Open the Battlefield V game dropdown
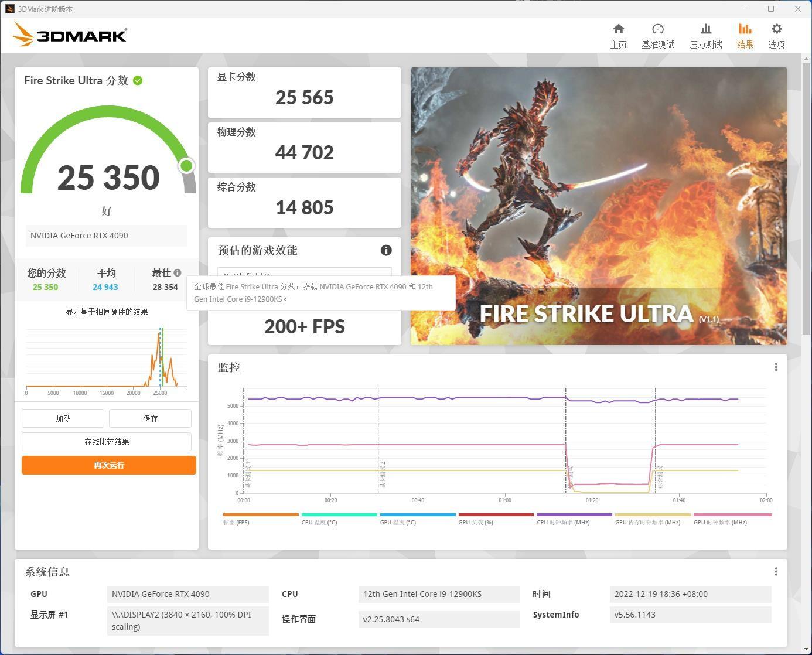Viewport: 812px width, 655px height. click(305, 272)
